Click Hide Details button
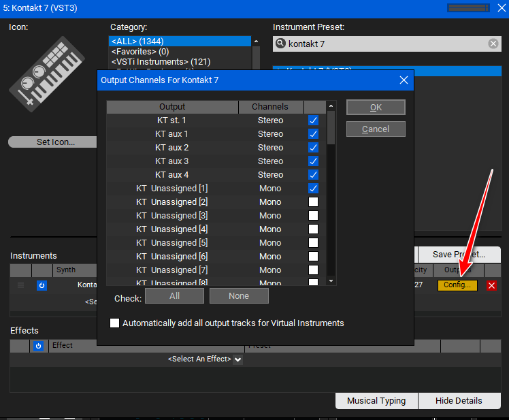Screen dimensions: 509x420 tap(459, 401)
